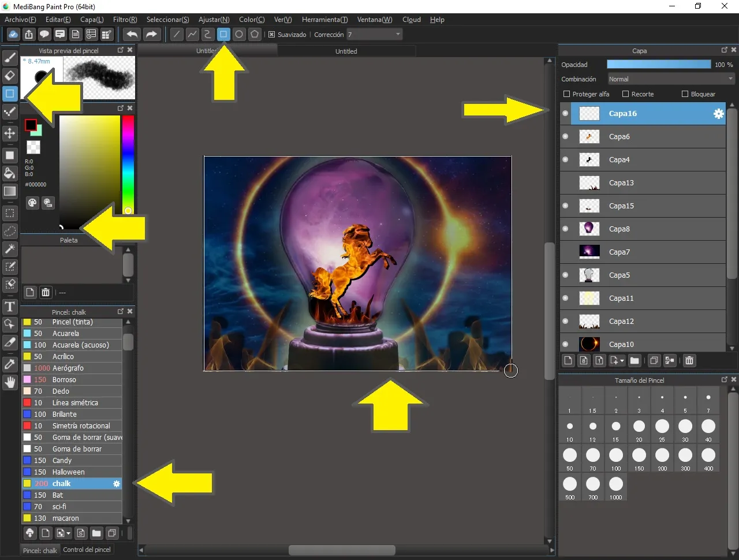This screenshot has height=560, width=739.
Task: Pick brush size preset 1000
Action: pos(616,488)
